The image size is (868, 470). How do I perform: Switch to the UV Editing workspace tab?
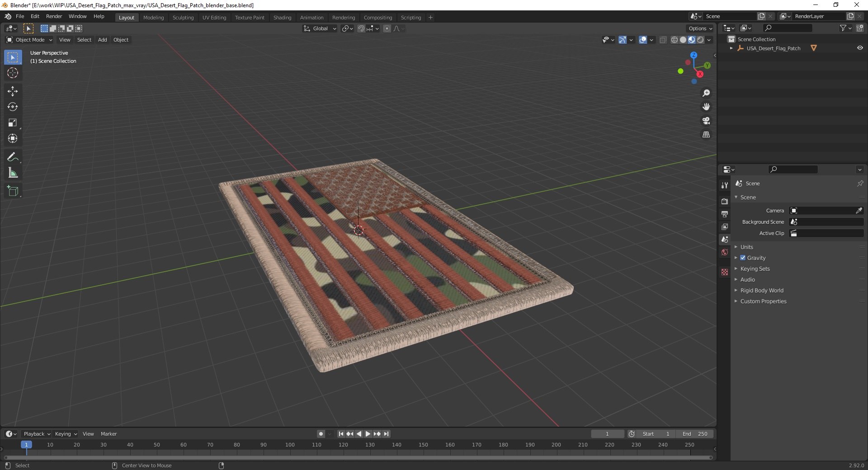pos(214,18)
